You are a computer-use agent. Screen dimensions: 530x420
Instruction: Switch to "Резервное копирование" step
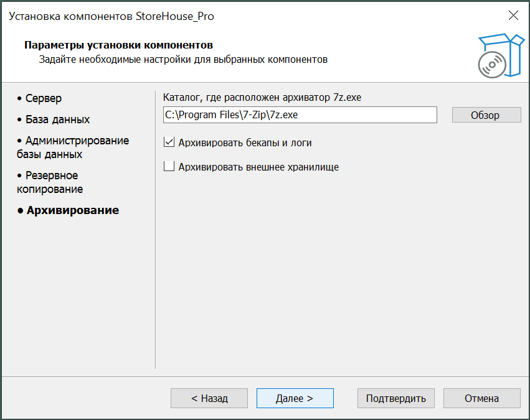(50, 182)
